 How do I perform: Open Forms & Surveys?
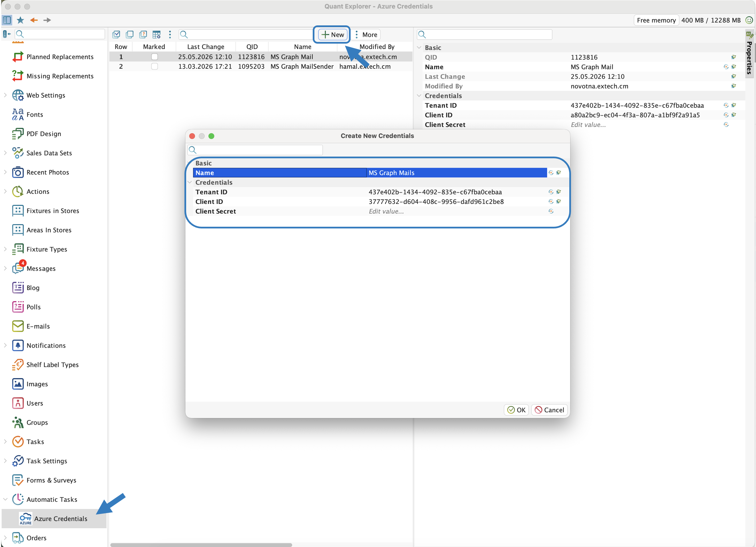[44, 480]
